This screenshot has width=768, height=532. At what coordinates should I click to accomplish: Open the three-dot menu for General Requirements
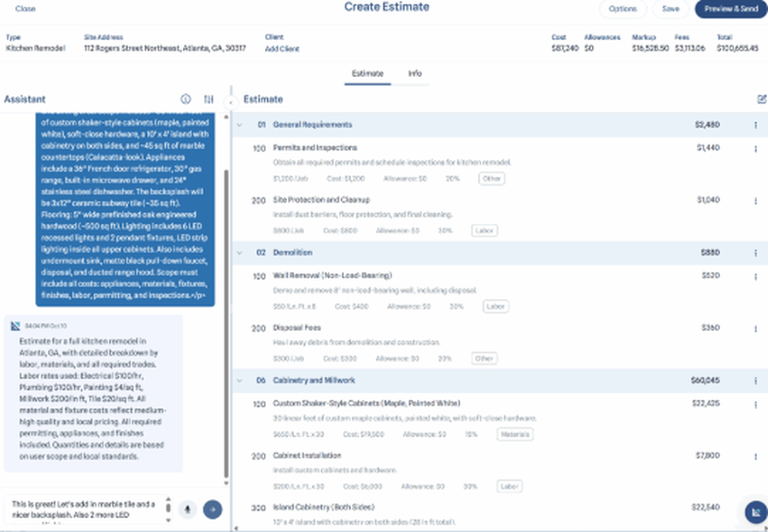coord(755,124)
